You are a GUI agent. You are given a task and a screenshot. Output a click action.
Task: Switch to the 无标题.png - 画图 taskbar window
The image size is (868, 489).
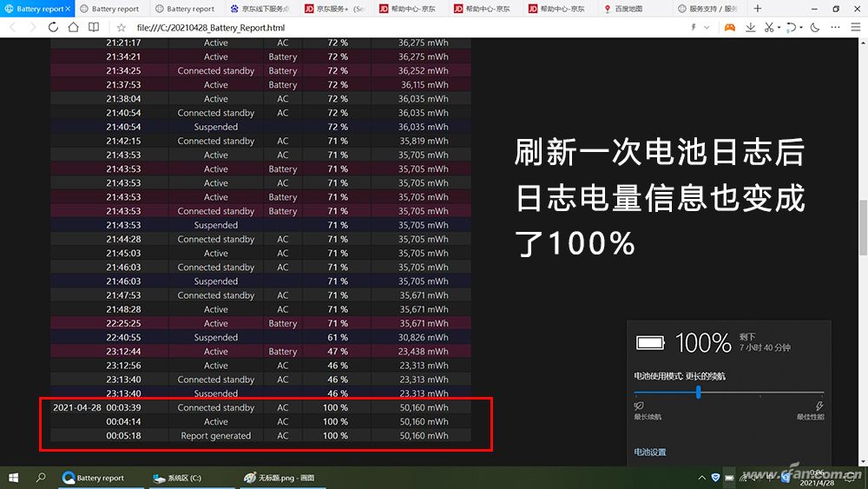click(x=282, y=478)
